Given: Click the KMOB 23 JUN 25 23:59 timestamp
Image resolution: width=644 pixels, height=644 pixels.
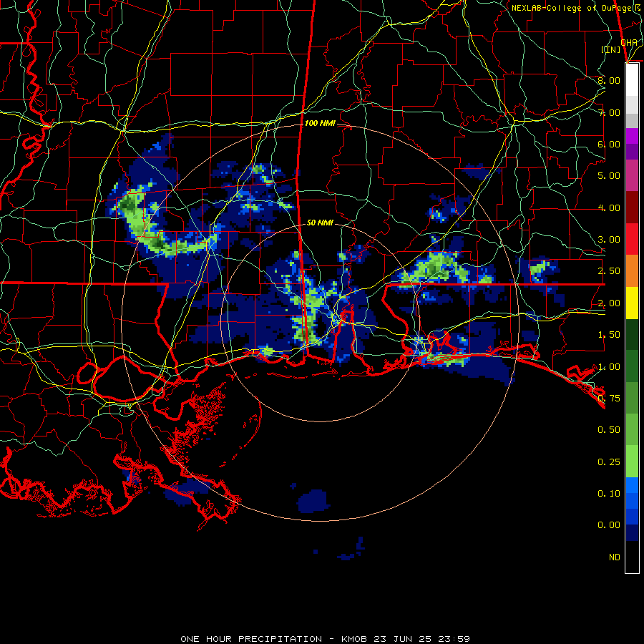Looking at the screenshot, I should (406, 639).
